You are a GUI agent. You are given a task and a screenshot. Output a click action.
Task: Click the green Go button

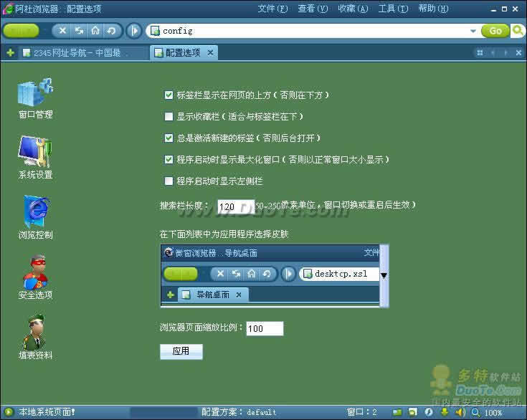point(495,31)
